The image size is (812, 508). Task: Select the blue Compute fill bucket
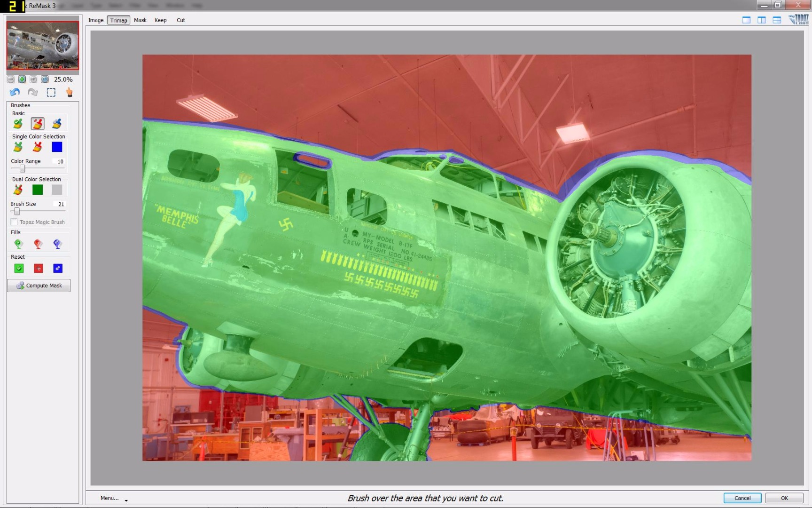pyautogui.click(x=57, y=244)
